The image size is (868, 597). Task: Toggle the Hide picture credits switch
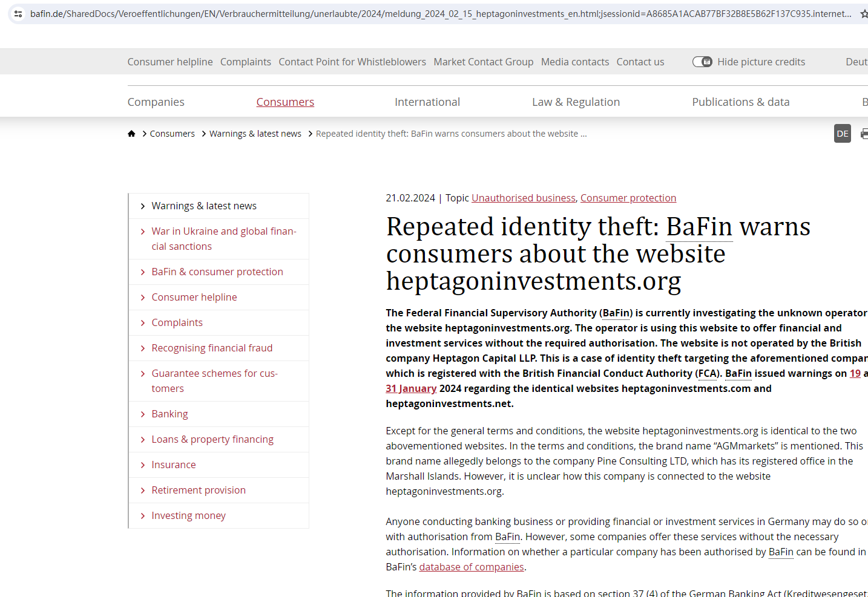coord(702,62)
